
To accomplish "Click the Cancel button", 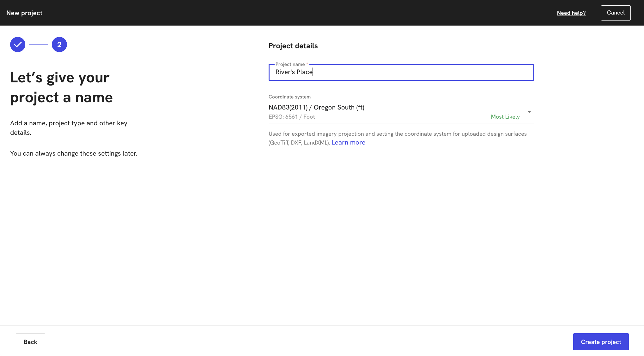I will [616, 13].
